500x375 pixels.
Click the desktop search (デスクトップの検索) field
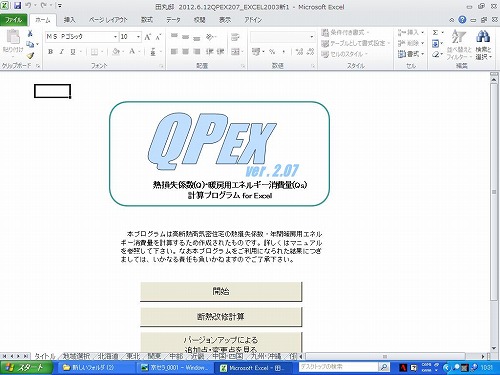coord(339,367)
